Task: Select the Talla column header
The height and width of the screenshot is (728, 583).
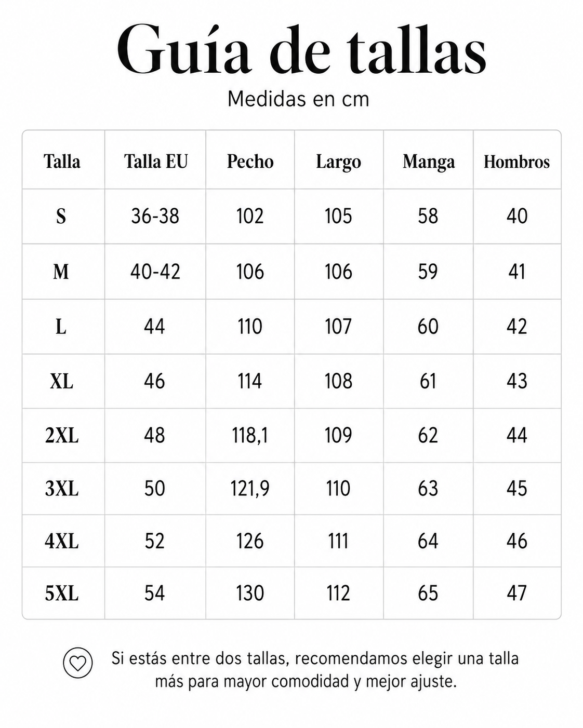Action: (x=62, y=161)
